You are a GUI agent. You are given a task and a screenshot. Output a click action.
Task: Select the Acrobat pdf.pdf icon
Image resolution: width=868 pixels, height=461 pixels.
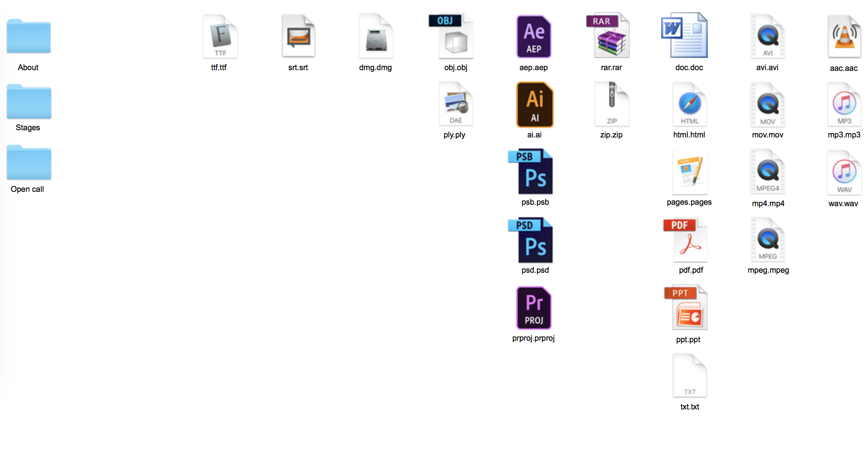pos(685,240)
